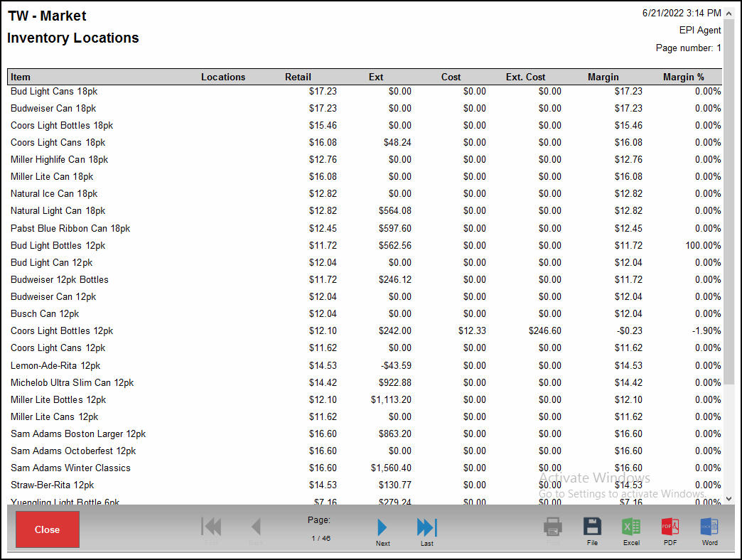Select Busch Can 12pk item
Screen dimensions: 742x560
[45, 313]
